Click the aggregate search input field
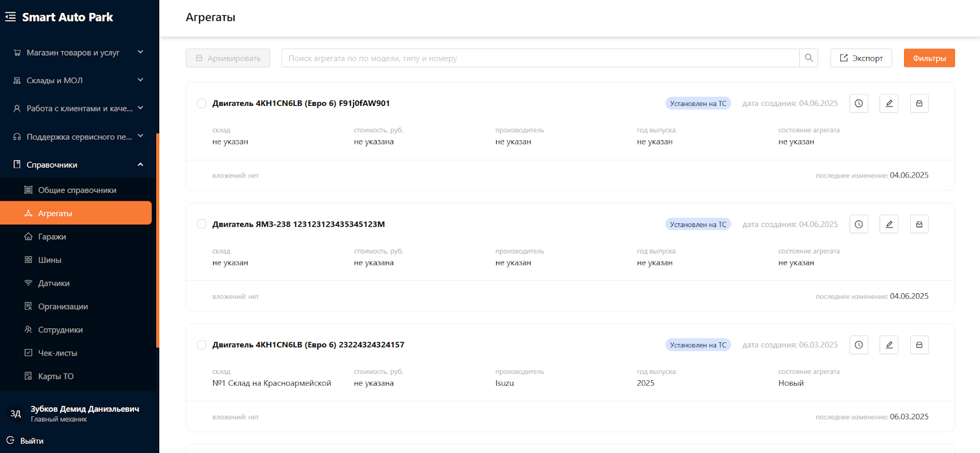The height and width of the screenshot is (453, 980). tap(540, 58)
